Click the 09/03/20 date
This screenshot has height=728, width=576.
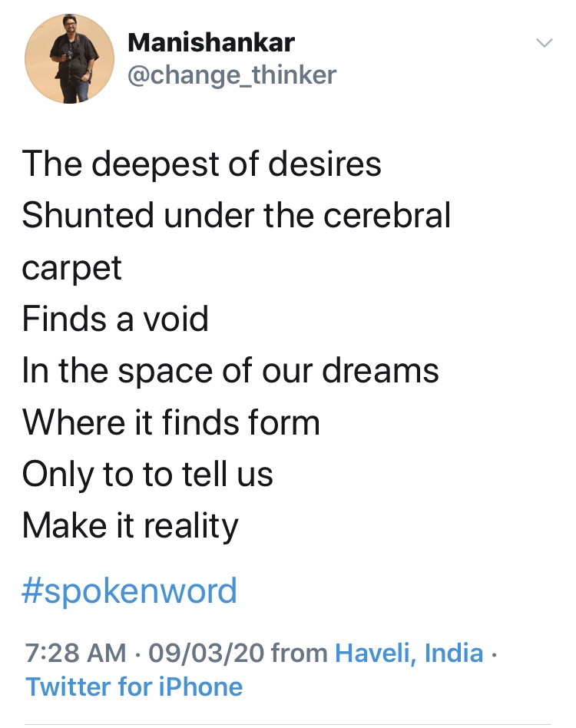coord(207,654)
